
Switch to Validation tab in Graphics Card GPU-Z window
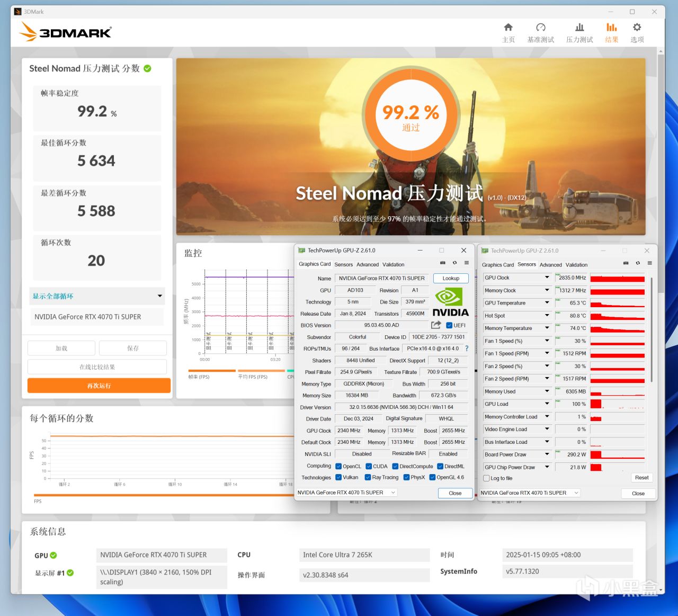coord(393,265)
